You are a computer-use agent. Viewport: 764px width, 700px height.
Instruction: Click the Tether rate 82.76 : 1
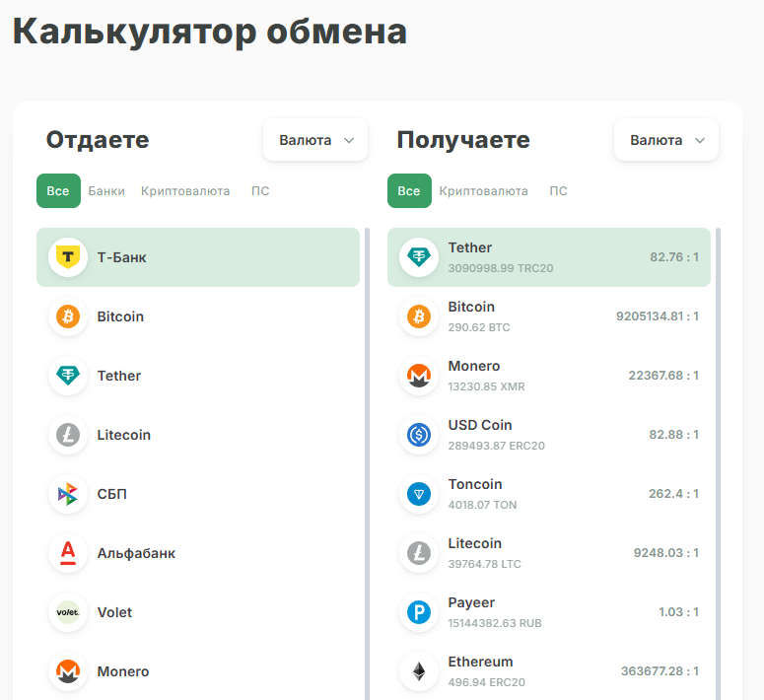pos(674,257)
